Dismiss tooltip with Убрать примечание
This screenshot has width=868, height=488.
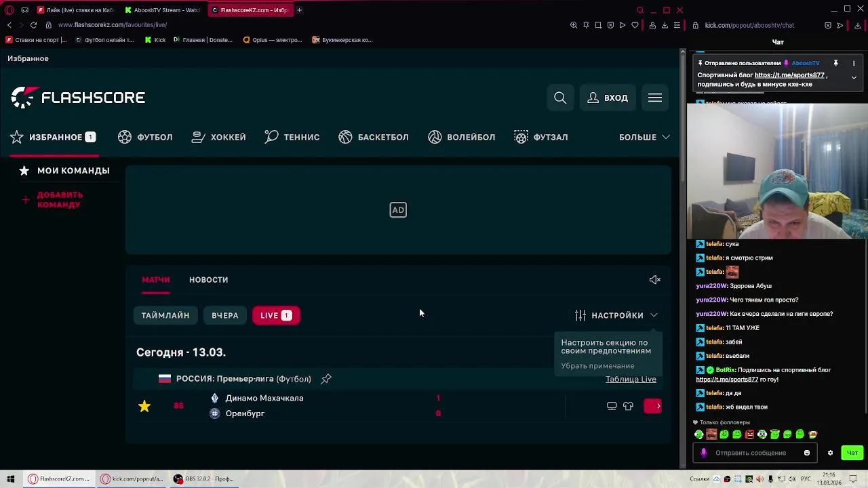click(x=597, y=366)
